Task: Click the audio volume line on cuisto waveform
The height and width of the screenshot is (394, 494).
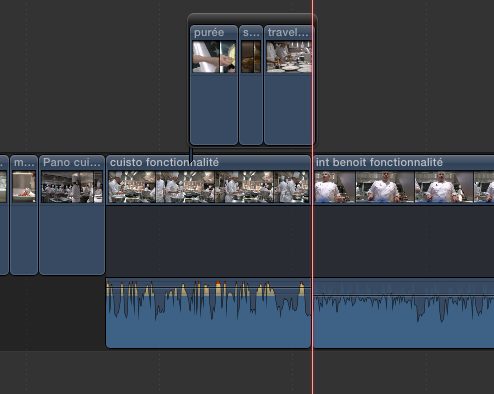Action: 208,287
